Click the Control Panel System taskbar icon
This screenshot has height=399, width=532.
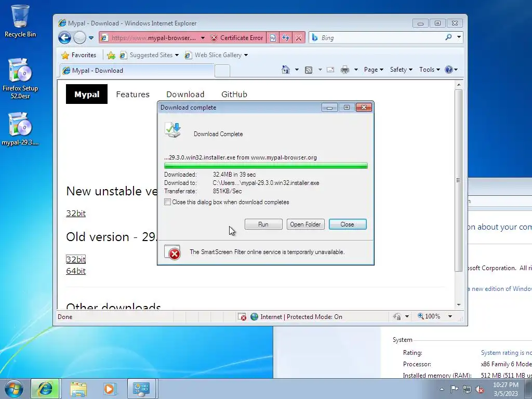(x=141, y=389)
